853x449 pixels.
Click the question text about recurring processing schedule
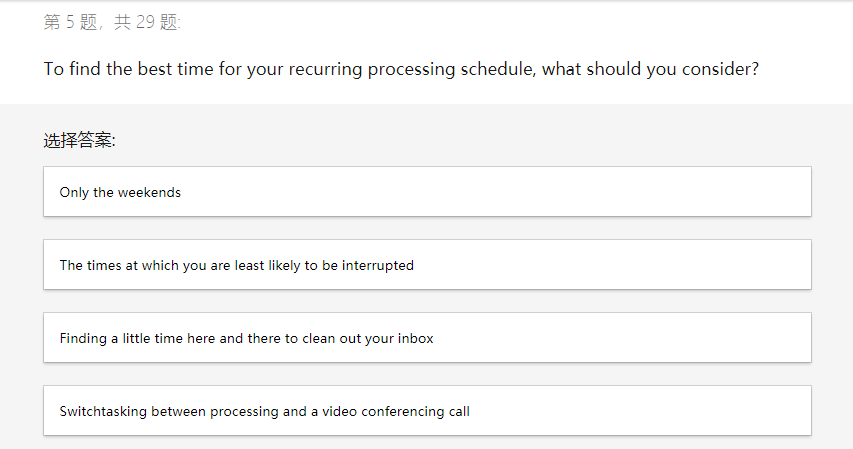(x=401, y=70)
